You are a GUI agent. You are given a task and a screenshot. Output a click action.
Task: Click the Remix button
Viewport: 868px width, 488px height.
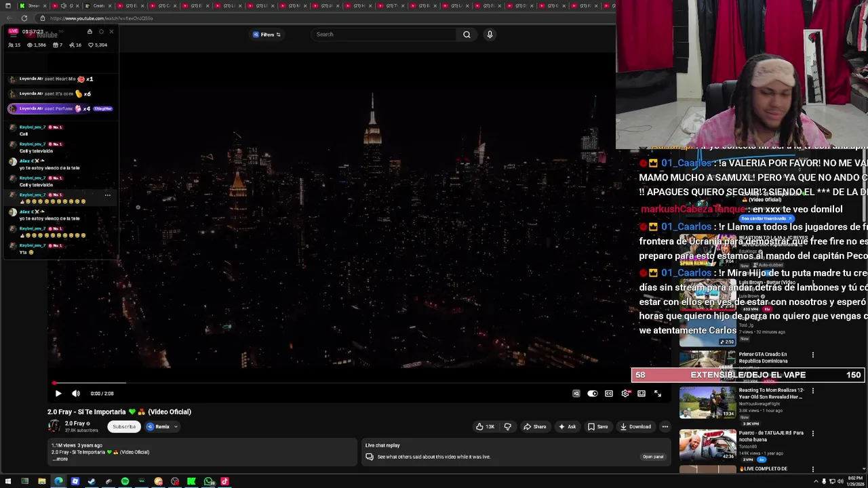158,426
